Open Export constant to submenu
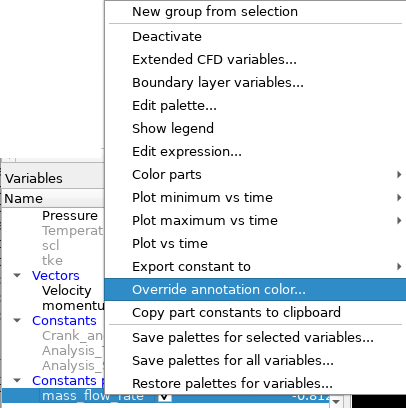 click(x=255, y=266)
